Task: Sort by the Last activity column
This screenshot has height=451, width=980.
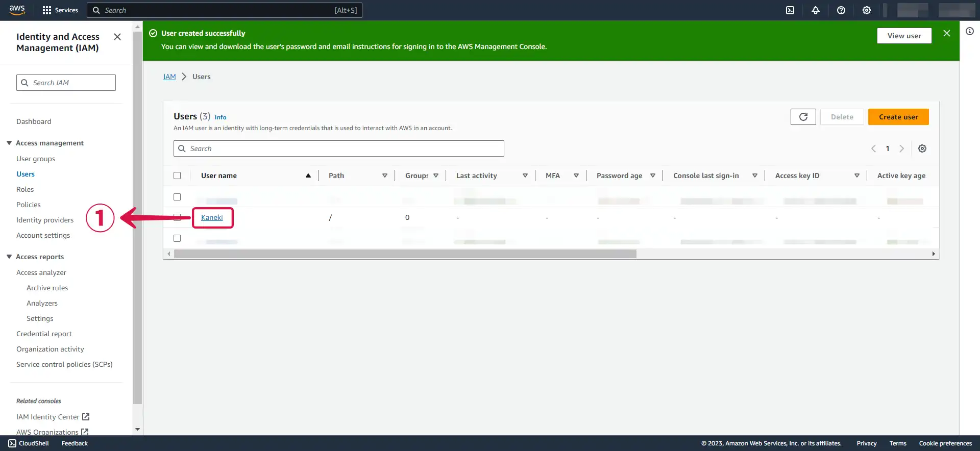Action: pos(525,176)
